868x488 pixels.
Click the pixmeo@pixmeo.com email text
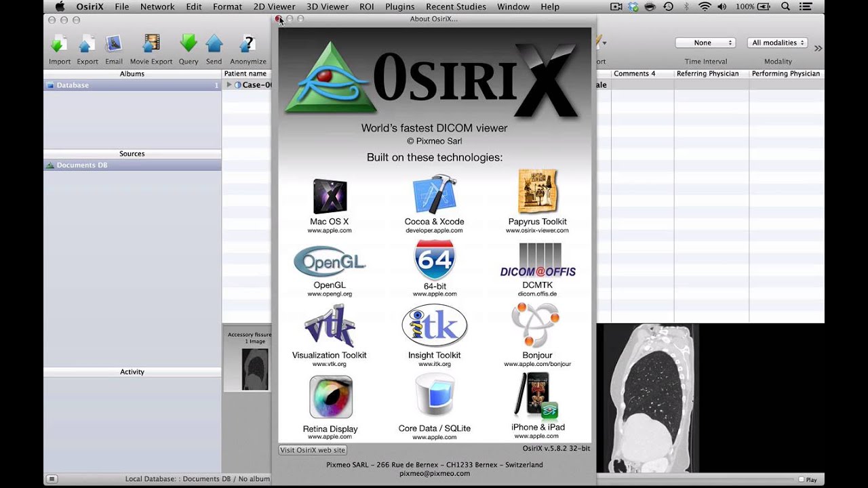point(434,473)
